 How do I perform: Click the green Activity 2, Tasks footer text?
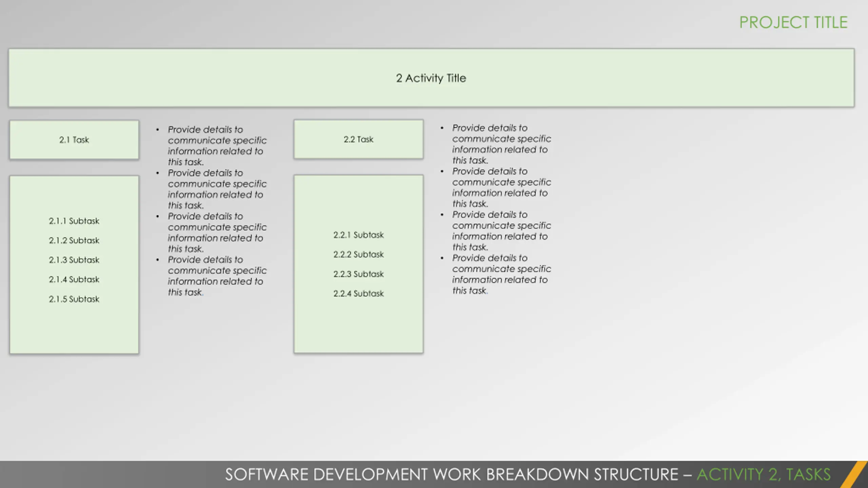pyautogui.click(x=764, y=474)
